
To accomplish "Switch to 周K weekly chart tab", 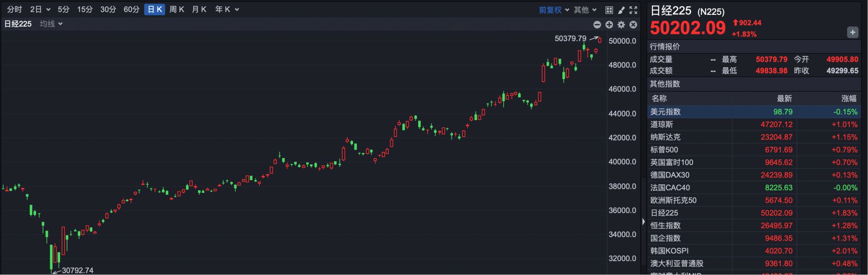I will tap(177, 9).
